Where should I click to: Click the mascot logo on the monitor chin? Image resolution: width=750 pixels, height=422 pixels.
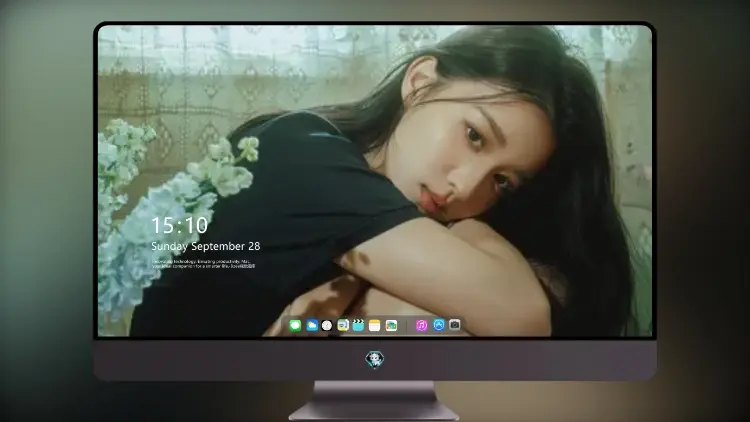(375, 360)
